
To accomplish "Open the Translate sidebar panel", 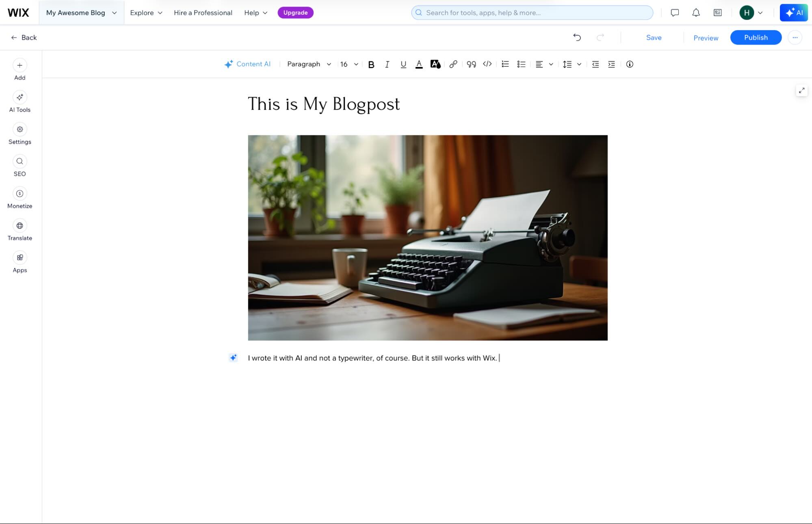I will [x=19, y=229].
